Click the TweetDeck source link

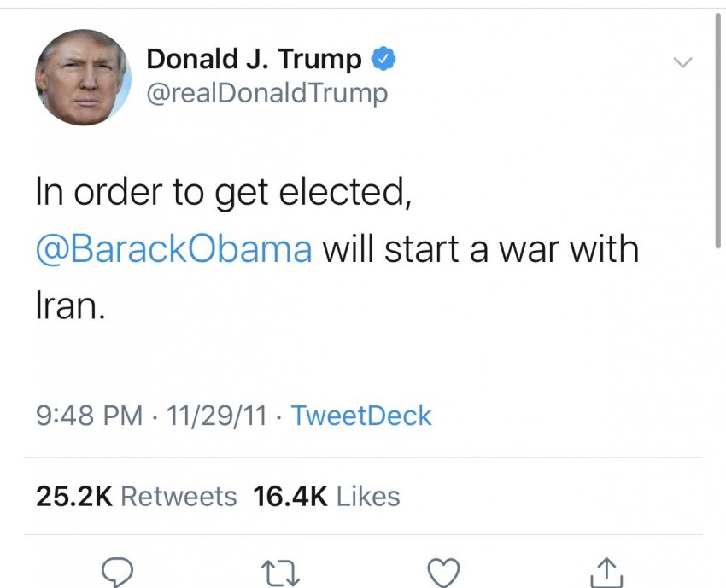coord(361,416)
